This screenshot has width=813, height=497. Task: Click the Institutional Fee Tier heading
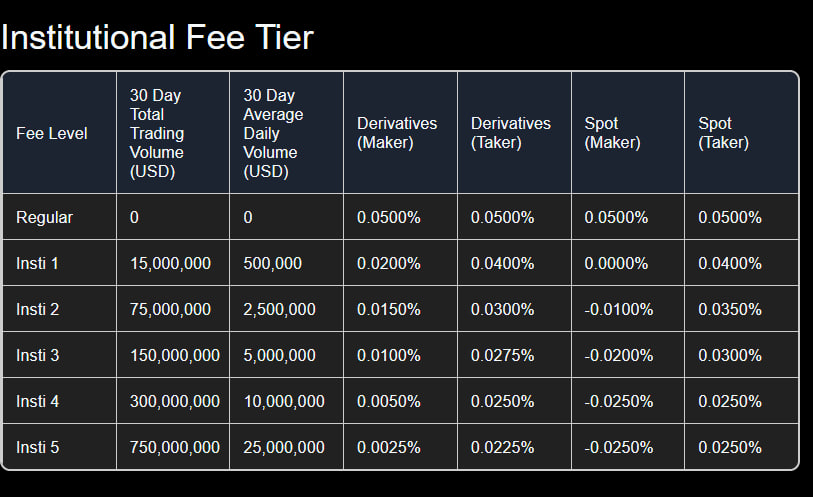coord(157,37)
